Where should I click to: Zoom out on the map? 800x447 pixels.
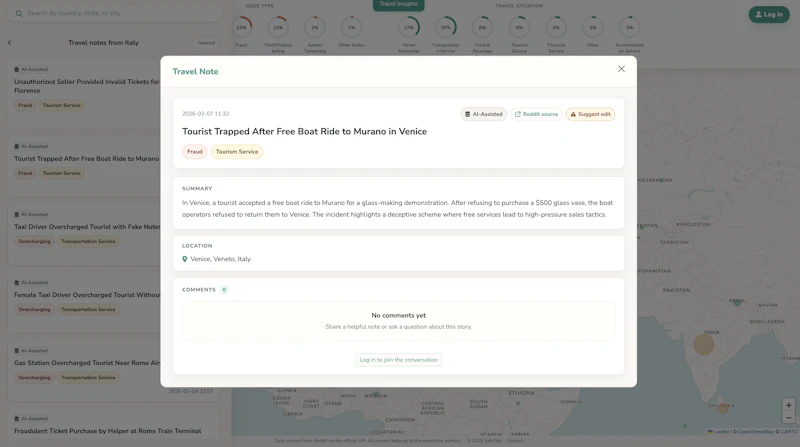pyautogui.click(x=788, y=418)
